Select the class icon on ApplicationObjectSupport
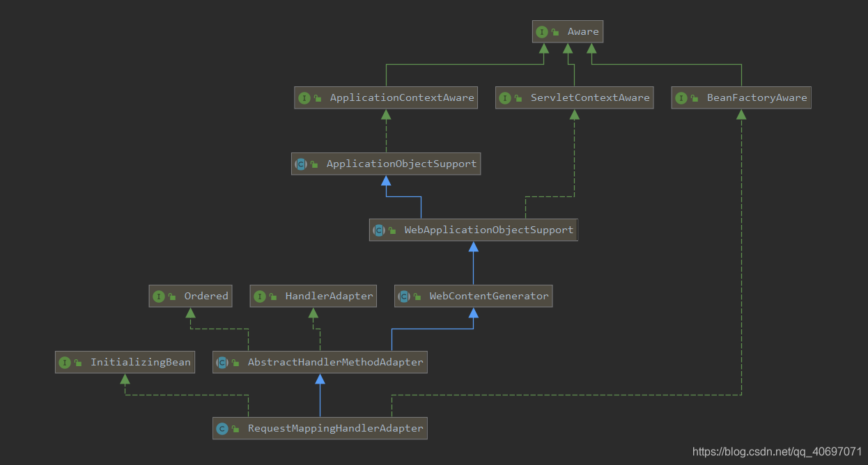Viewport: 868px width, 465px height. tap(302, 164)
